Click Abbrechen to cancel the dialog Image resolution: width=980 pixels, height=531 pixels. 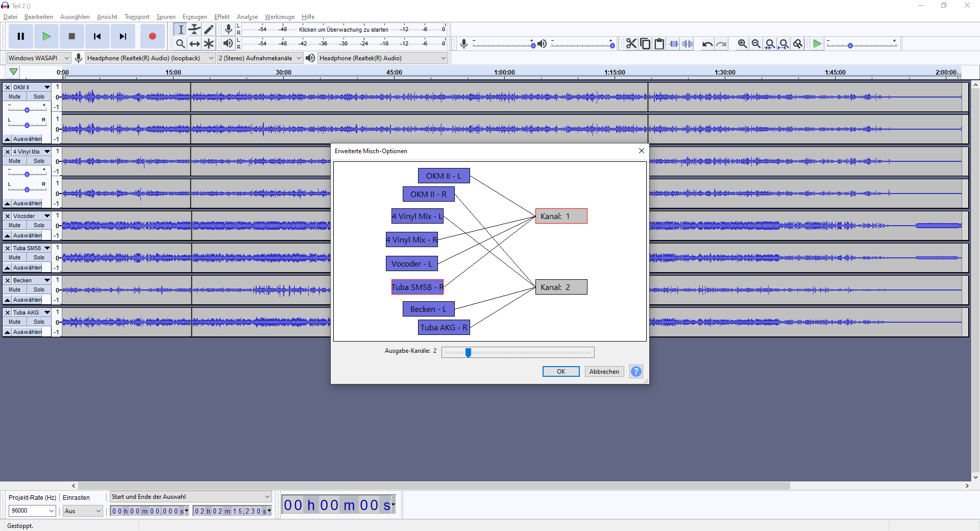pos(604,372)
